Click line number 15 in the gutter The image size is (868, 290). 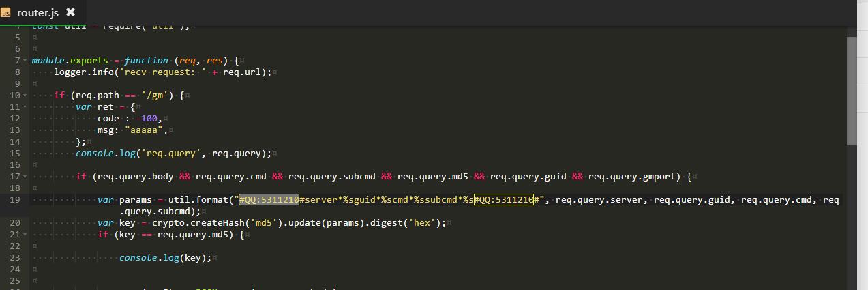14,154
